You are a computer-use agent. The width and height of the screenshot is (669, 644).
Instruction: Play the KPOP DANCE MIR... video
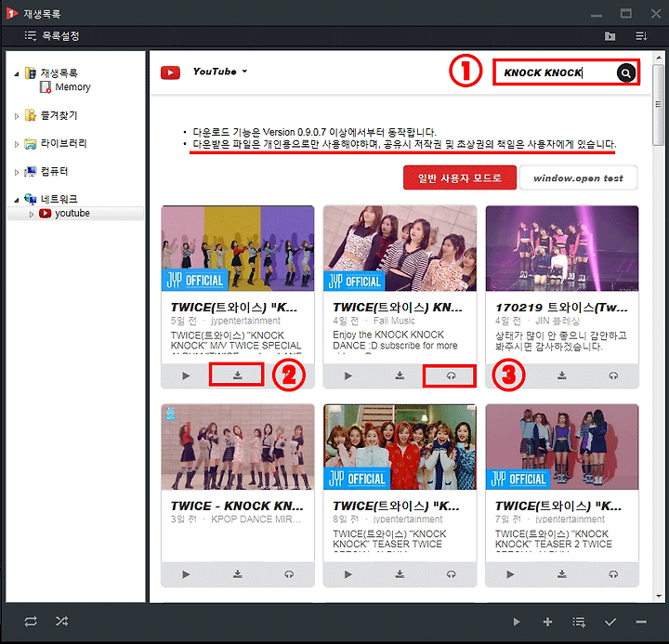coord(186,574)
